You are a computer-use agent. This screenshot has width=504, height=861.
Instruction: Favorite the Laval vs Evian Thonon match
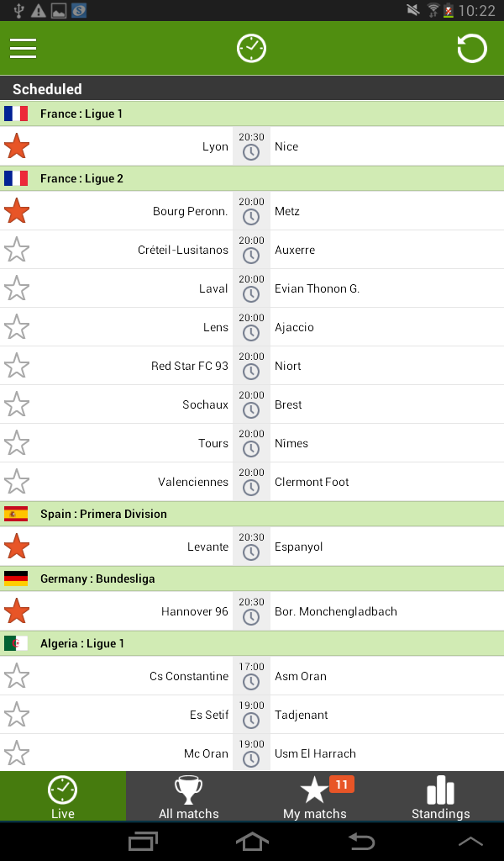click(17, 288)
